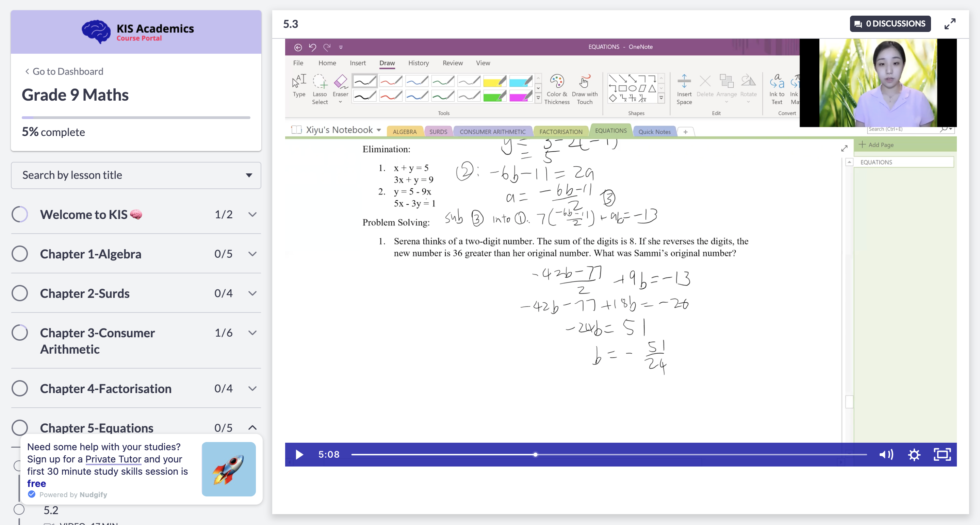Select the Eraser tool in OneNote
Image resolution: width=980 pixels, height=525 pixels.
click(x=340, y=87)
